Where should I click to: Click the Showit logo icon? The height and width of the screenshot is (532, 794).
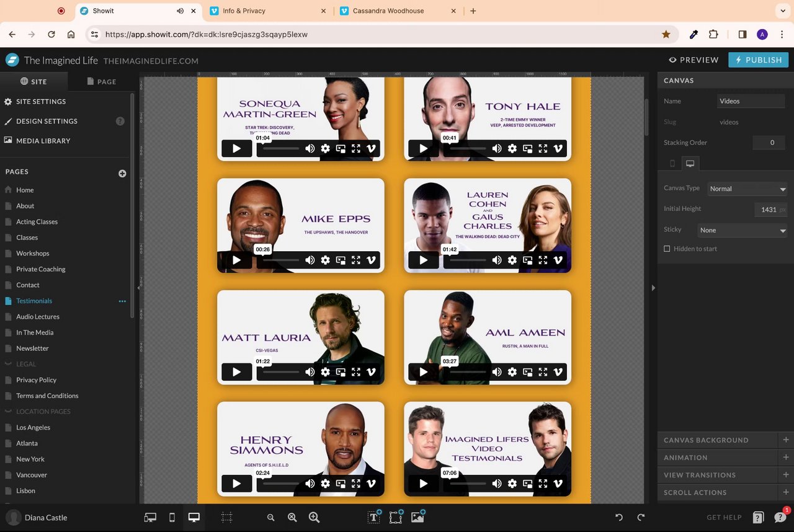point(12,60)
